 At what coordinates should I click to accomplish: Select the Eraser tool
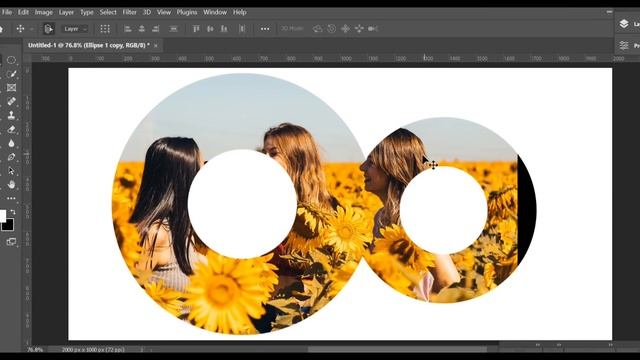click(x=11, y=129)
